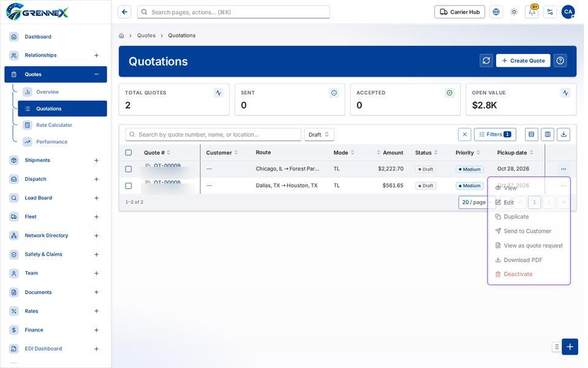Choose Duplicate from the row menu
This screenshot has height=368, width=588.
529,217
